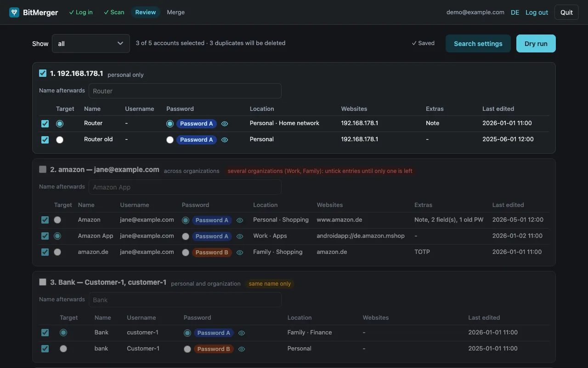The width and height of the screenshot is (588, 368).
Task: Click the 'Family · Finance' location cell
Action: pos(310,333)
